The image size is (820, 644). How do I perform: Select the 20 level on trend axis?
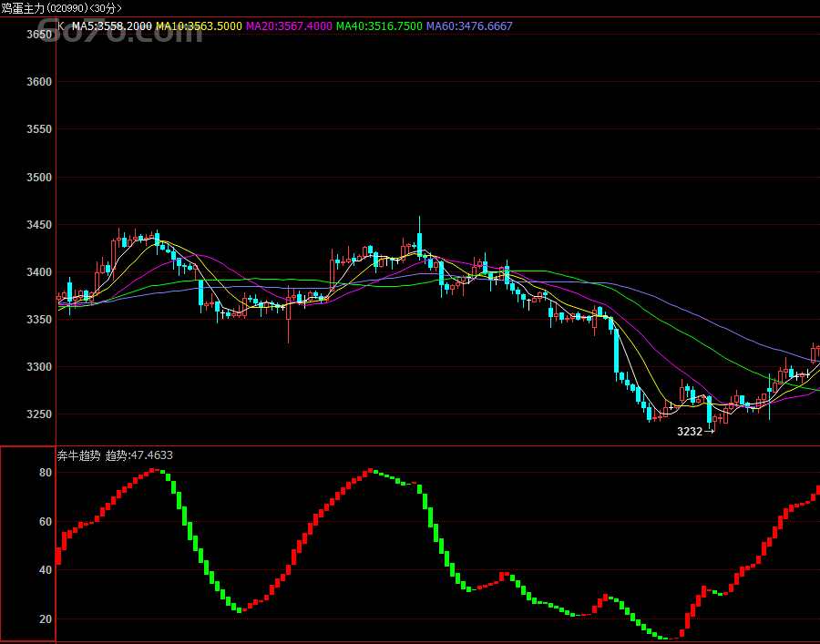[x=46, y=619]
